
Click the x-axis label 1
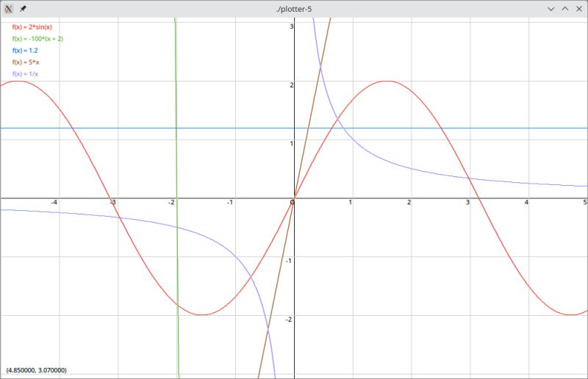pyautogui.click(x=351, y=203)
